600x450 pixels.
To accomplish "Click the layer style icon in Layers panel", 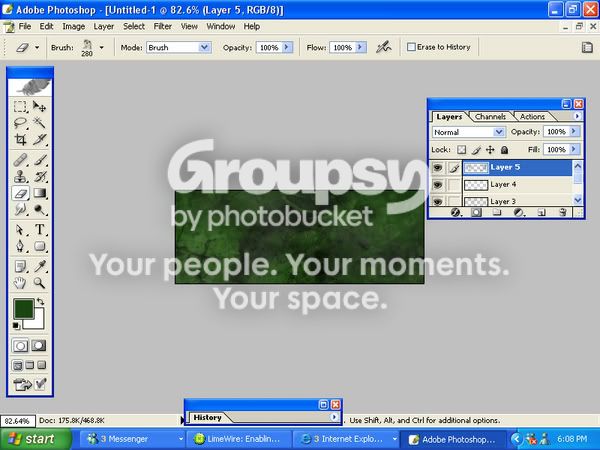I will click(x=455, y=212).
